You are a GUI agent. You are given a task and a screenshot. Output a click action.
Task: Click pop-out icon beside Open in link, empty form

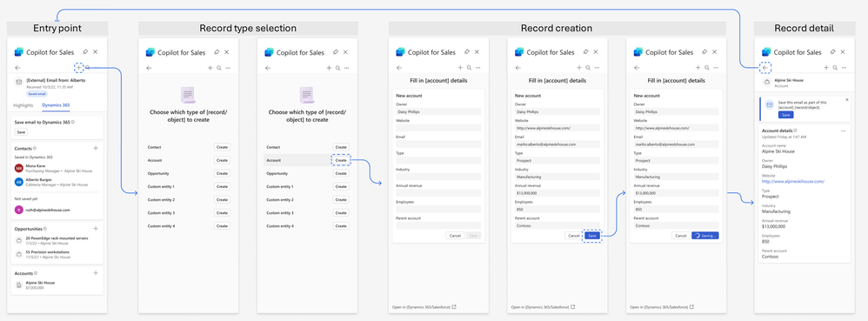(455, 306)
